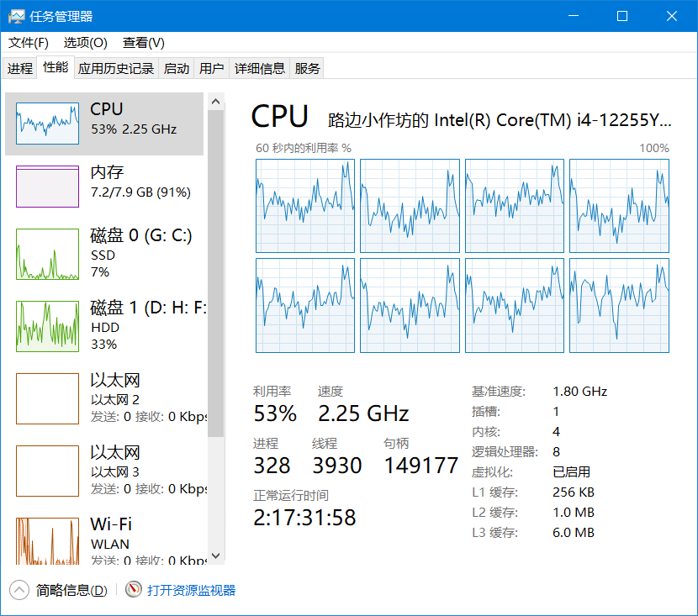698x616 pixels.
Task: Select the 以太网 3 graph thumbnail
Action: click(x=47, y=471)
